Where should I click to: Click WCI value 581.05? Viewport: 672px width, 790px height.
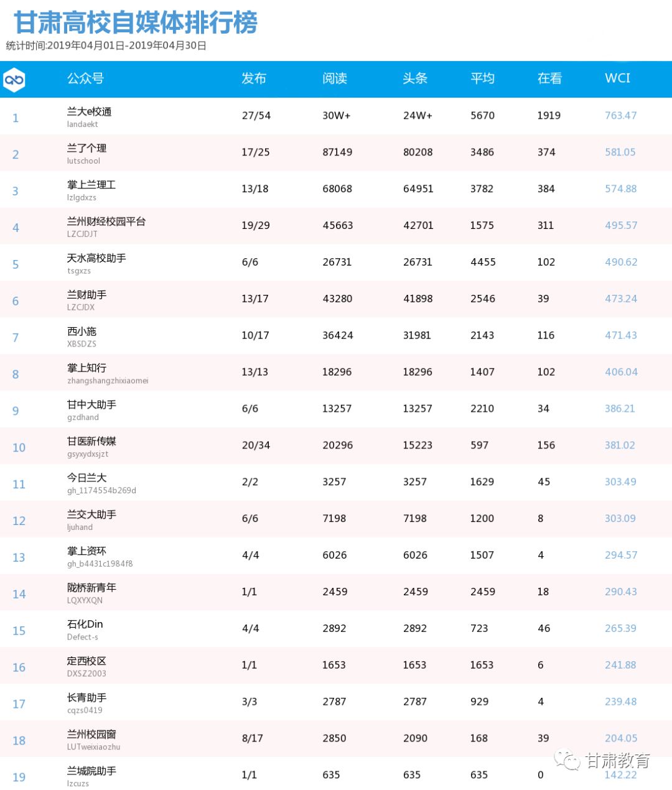(x=620, y=152)
